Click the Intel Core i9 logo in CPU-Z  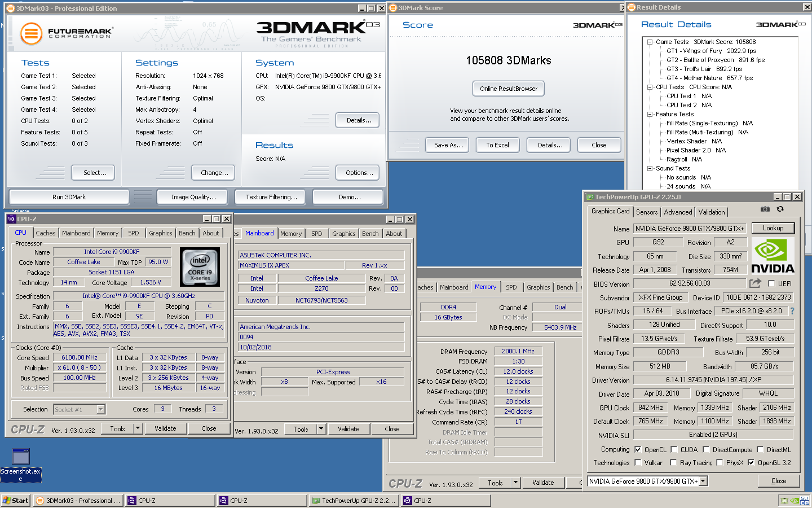point(200,266)
